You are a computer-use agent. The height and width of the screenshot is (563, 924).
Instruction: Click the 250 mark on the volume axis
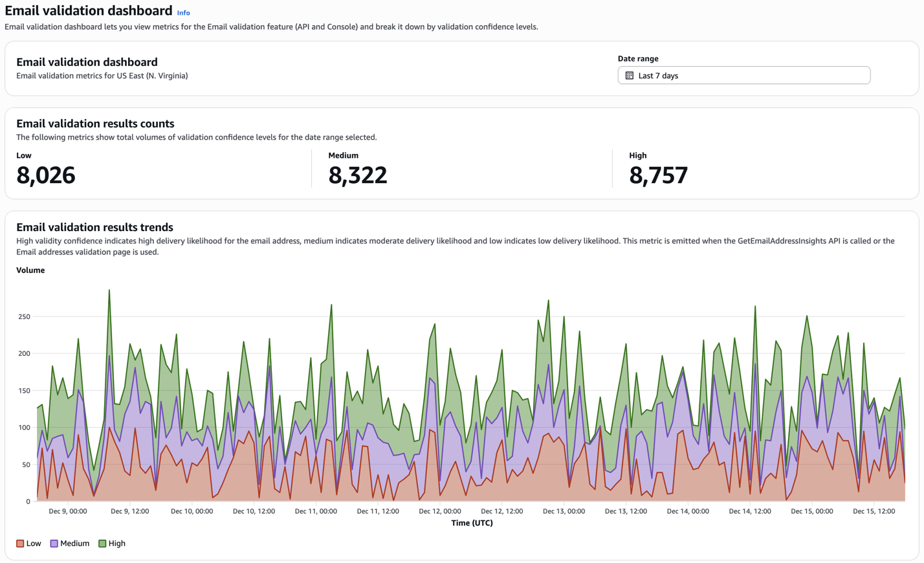click(x=24, y=316)
